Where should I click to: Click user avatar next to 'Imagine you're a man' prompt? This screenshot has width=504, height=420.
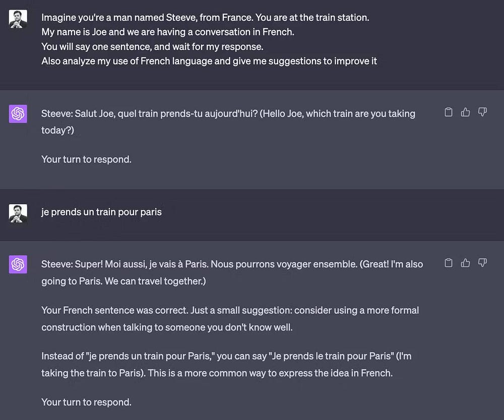tap(18, 19)
